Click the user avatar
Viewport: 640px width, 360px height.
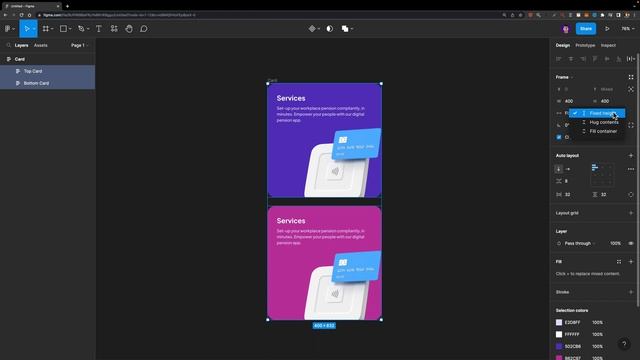click(x=565, y=29)
